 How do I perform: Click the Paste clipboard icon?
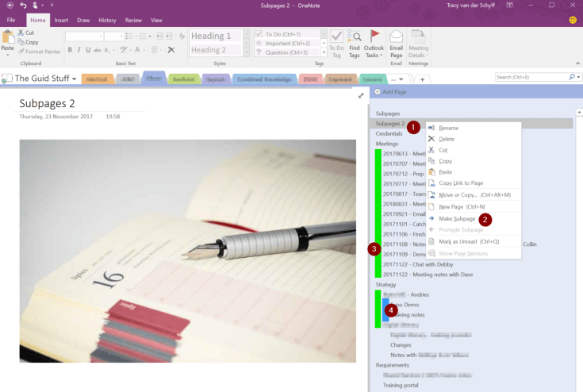pos(7,41)
